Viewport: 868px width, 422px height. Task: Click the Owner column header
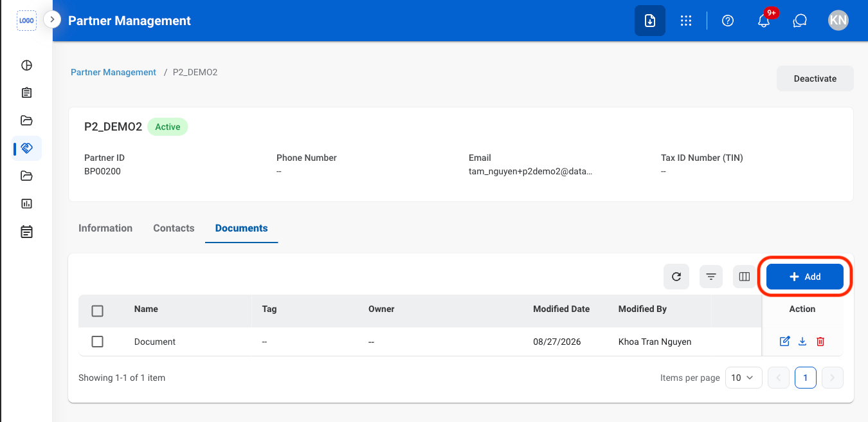[x=381, y=309]
